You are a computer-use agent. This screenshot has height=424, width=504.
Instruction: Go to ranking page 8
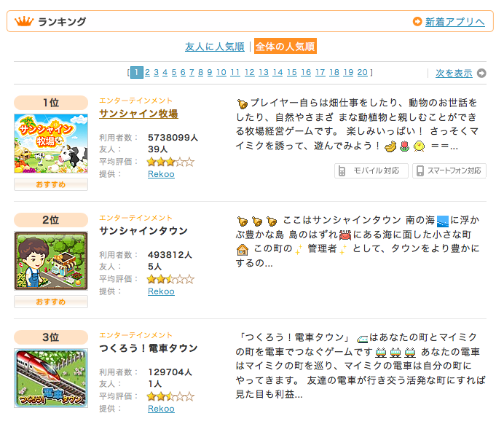[200, 72]
